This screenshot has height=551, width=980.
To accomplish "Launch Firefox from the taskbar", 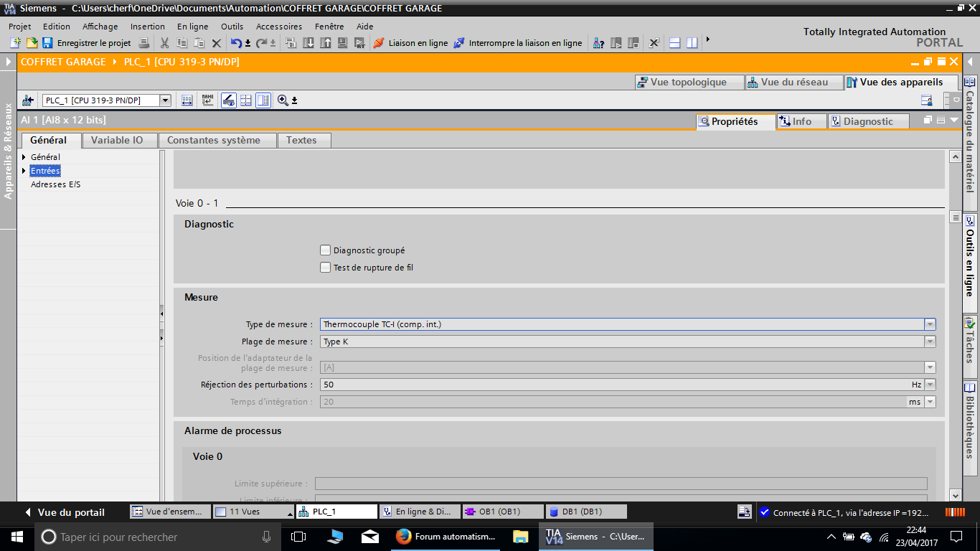I will (403, 536).
